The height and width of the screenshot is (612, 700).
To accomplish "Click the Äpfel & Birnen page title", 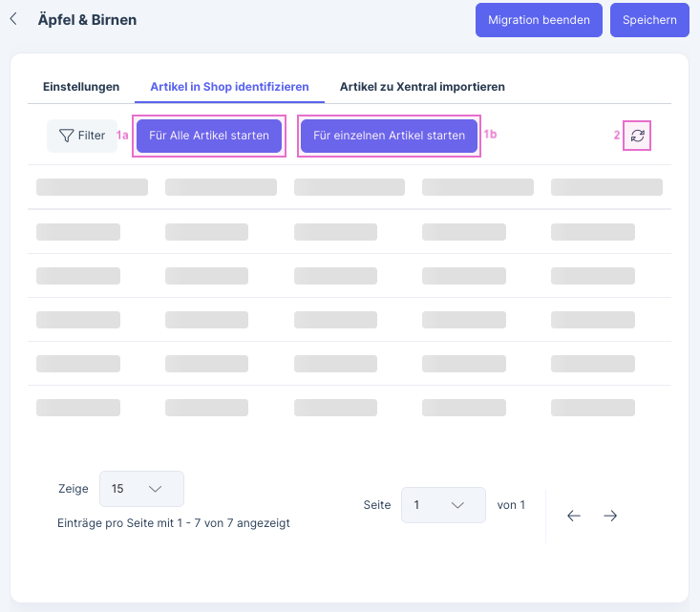I will coord(87,19).
